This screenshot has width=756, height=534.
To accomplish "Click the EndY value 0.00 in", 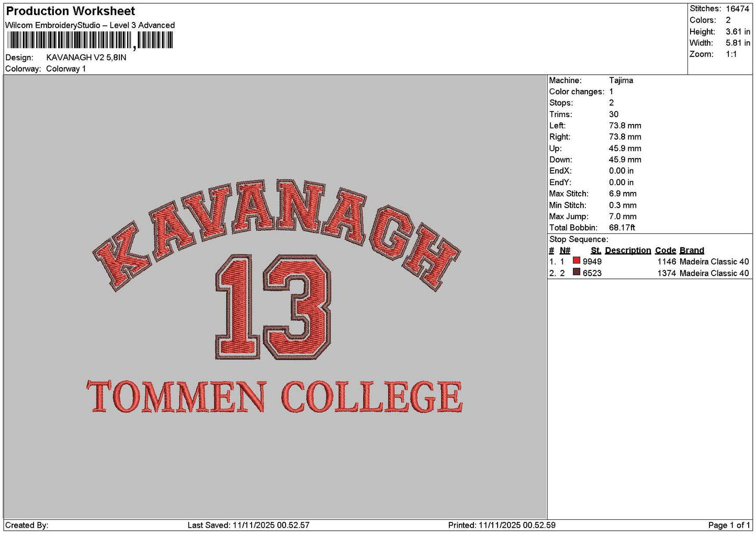I will coord(622,183).
